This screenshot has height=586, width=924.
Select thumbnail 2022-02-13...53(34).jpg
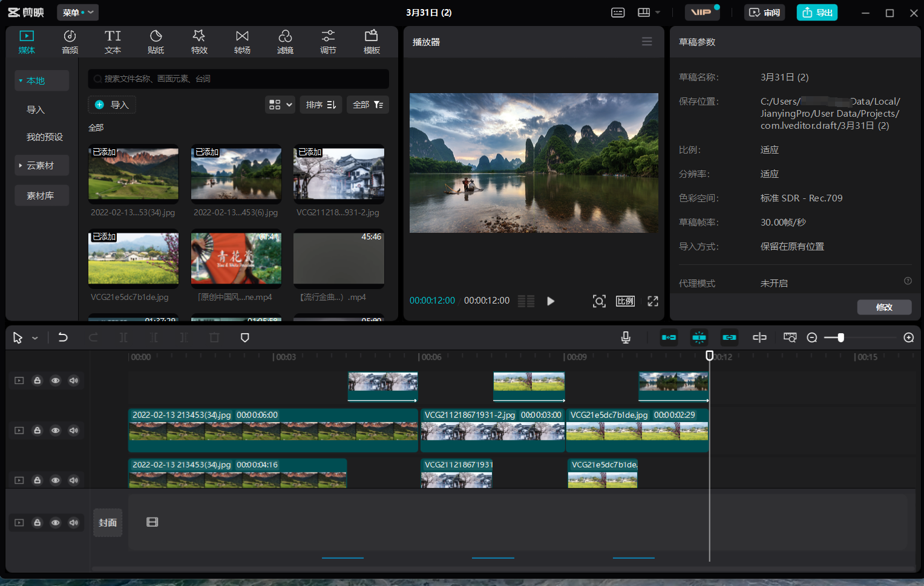(x=133, y=174)
